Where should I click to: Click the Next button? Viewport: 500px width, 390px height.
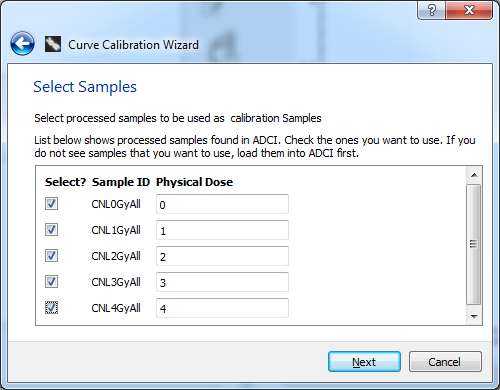point(364,362)
